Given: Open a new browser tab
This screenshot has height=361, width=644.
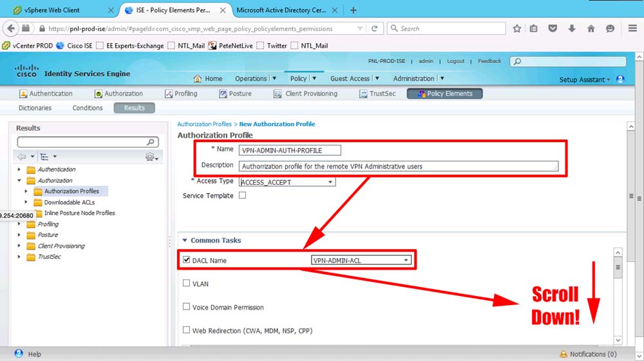Looking at the screenshot, I should [x=353, y=10].
